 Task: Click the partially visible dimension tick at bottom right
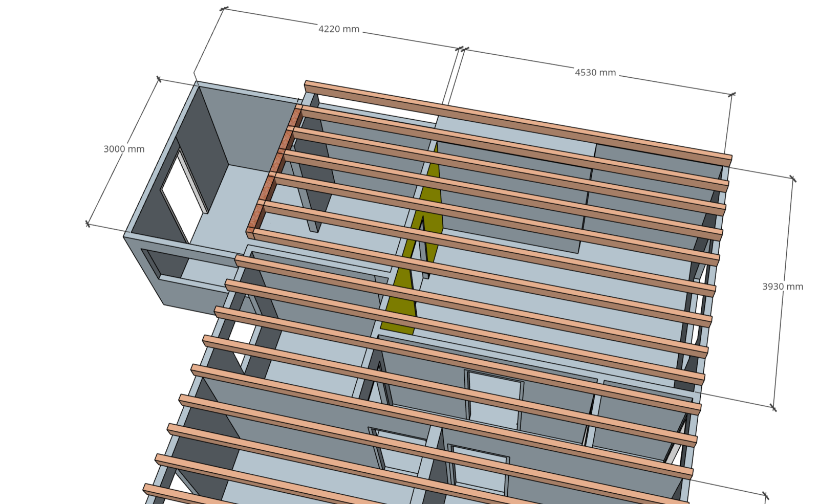(766, 495)
